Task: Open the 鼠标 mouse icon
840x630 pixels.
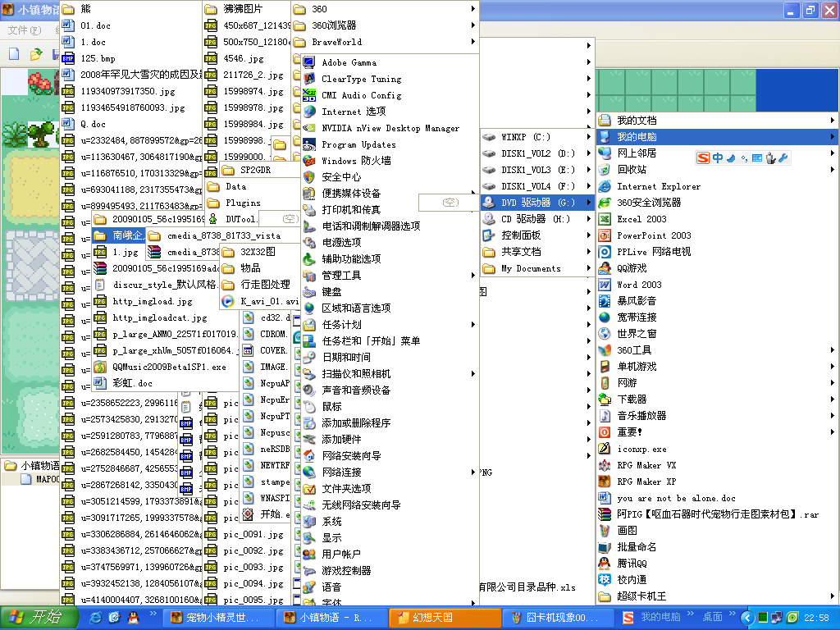Action: (309, 407)
